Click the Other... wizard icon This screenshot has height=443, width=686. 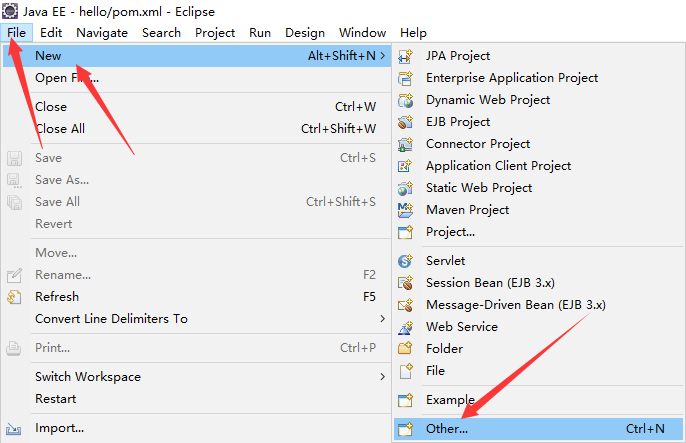[x=405, y=429]
